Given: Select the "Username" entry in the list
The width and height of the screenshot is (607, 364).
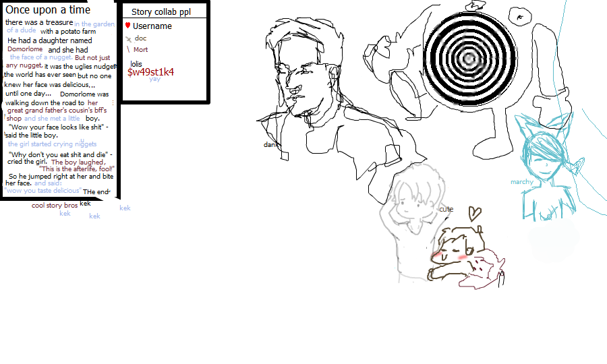Looking at the screenshot, I should pos(152,26).
